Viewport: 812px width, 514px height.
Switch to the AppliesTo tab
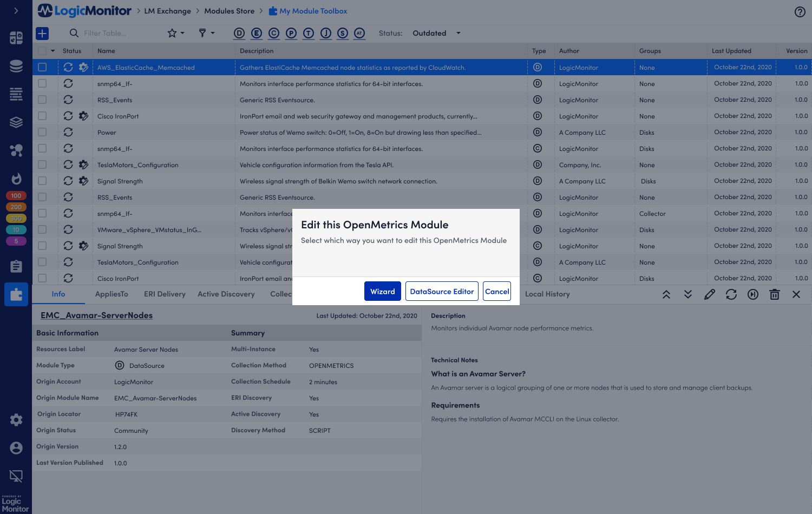click(x=112, y=294)
